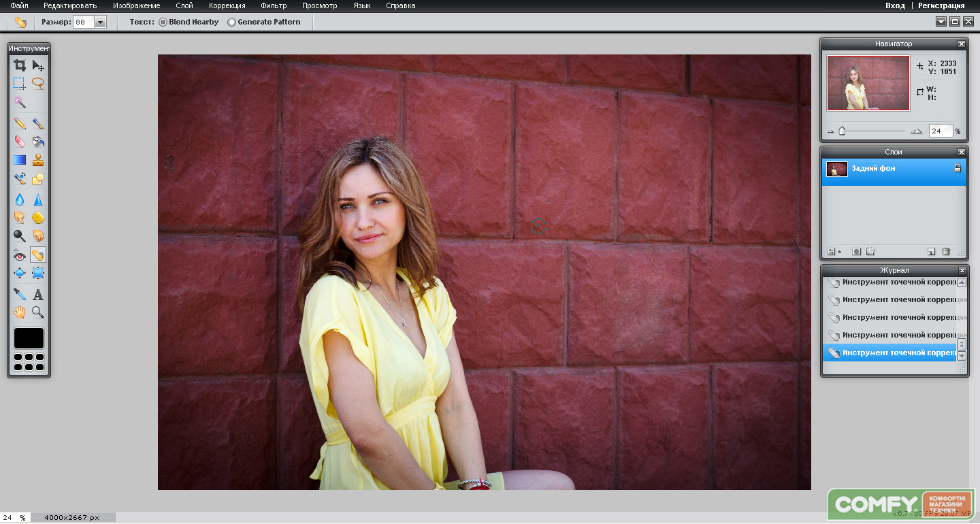Select the Pinch tool
The width and height of the screenshot is (980, 524).
pos(38,274)
